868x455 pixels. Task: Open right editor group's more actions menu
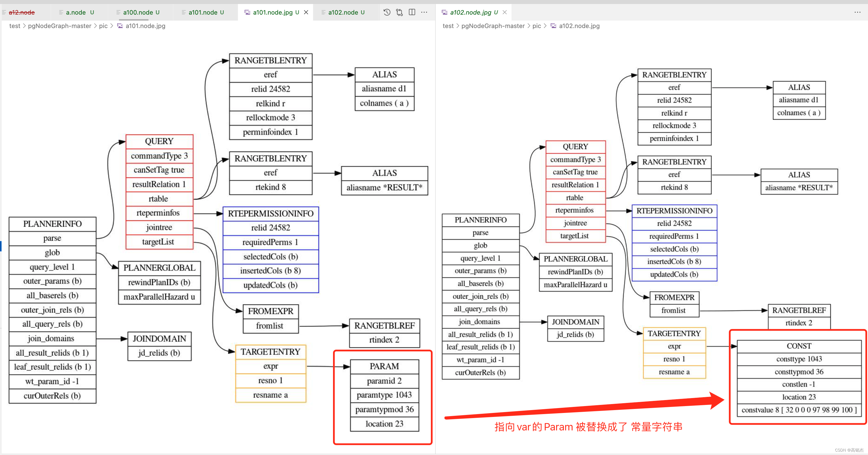857,13
